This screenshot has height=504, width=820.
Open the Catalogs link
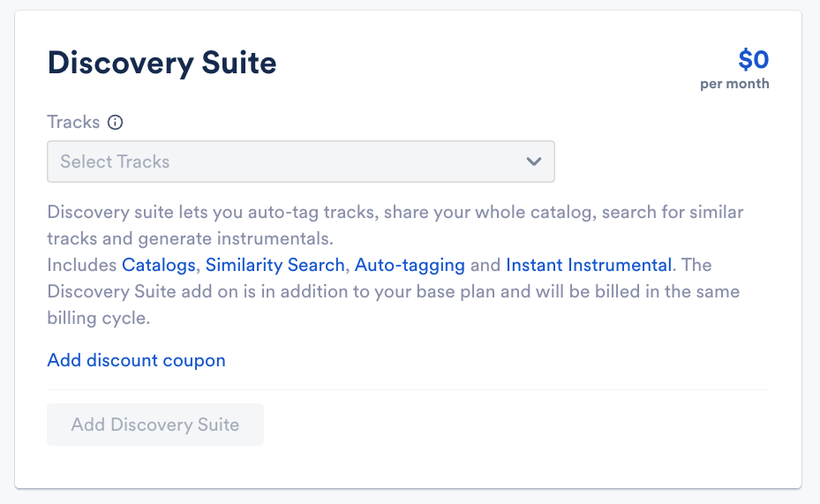click(x=159, y=265)
